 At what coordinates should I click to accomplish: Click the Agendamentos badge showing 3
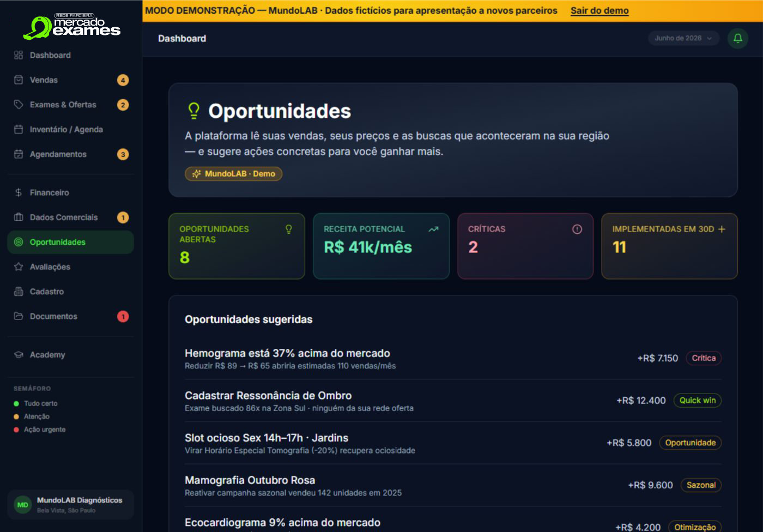123,154
